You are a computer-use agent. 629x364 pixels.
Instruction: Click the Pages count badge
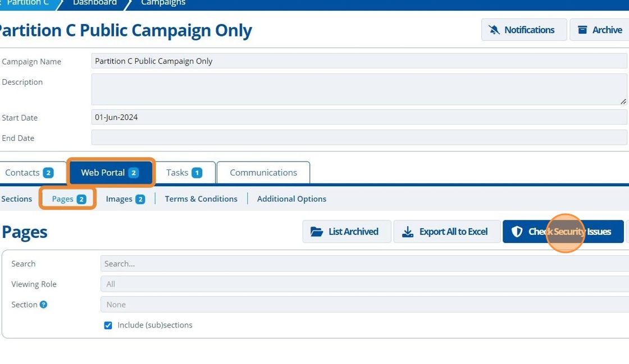(81, 199)
